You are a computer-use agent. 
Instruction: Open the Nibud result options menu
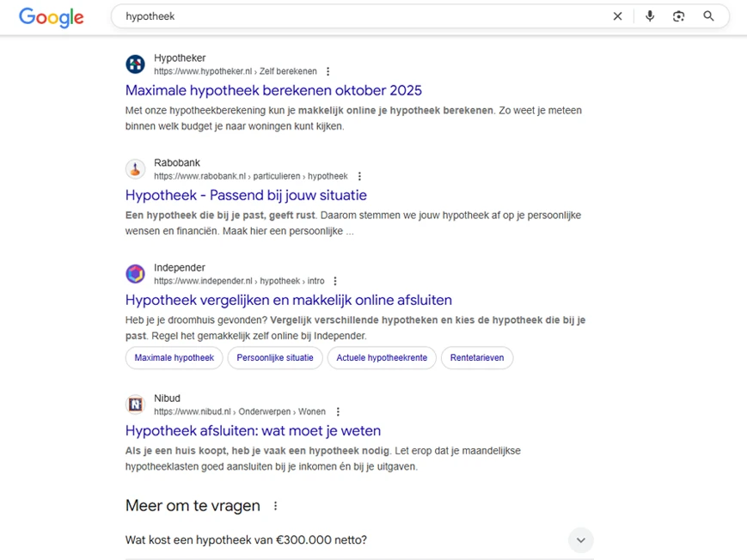pyautogui.click(x=338, y=411)
